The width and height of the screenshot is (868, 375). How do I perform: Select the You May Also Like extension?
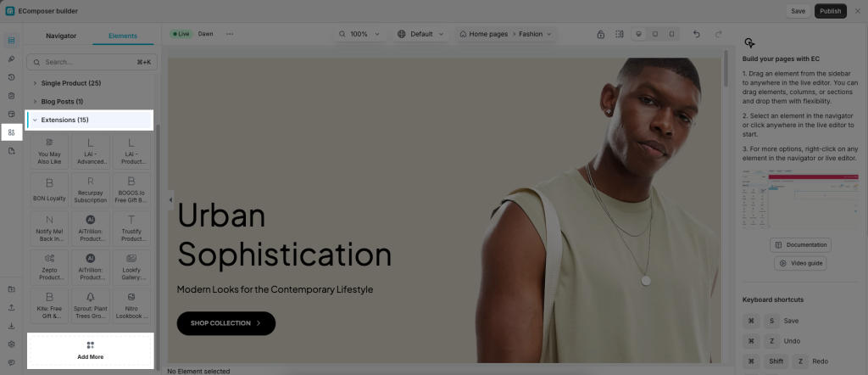point(50,151)
